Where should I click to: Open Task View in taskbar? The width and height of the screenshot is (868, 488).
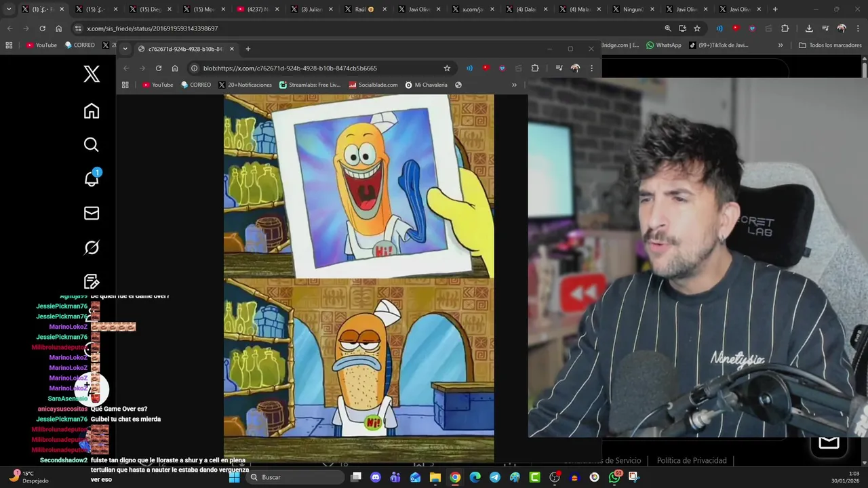pos(356,477)
